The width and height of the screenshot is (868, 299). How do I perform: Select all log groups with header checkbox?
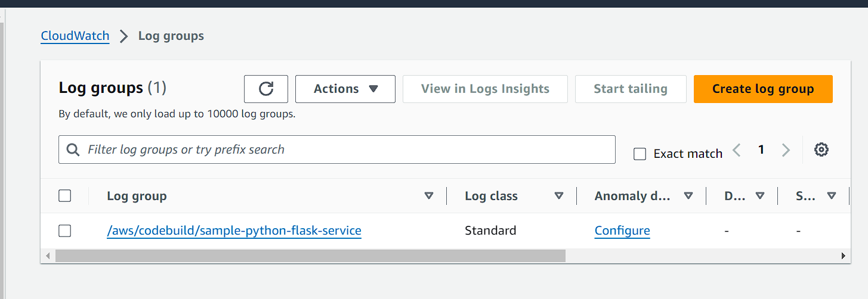(65, 196)
